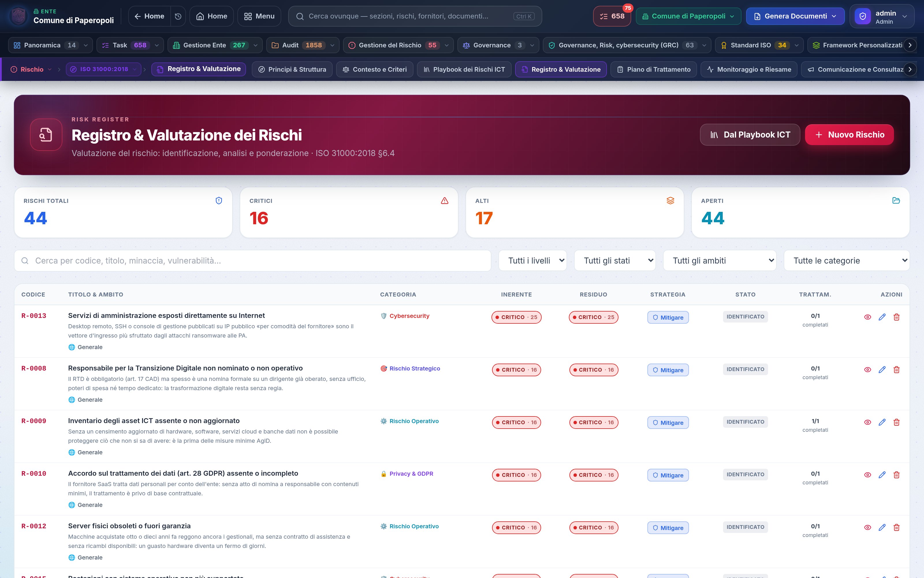
Task: Focus the risk register search by codice field
Action: pos(252,261)
